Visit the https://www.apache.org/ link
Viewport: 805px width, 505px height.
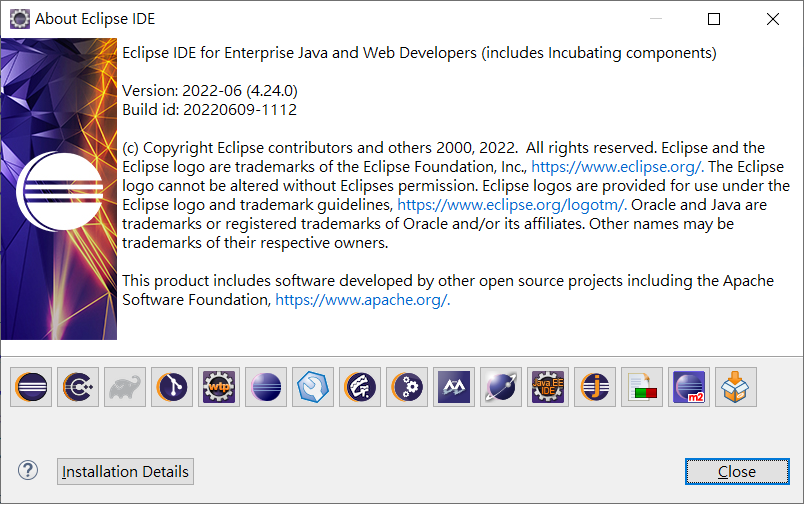362,300
